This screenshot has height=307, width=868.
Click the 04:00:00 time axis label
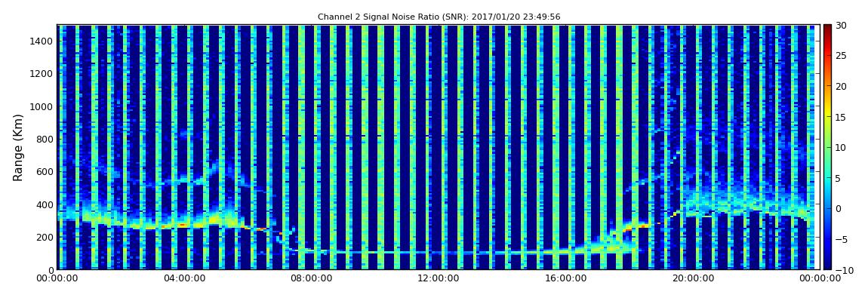[184, 279]
